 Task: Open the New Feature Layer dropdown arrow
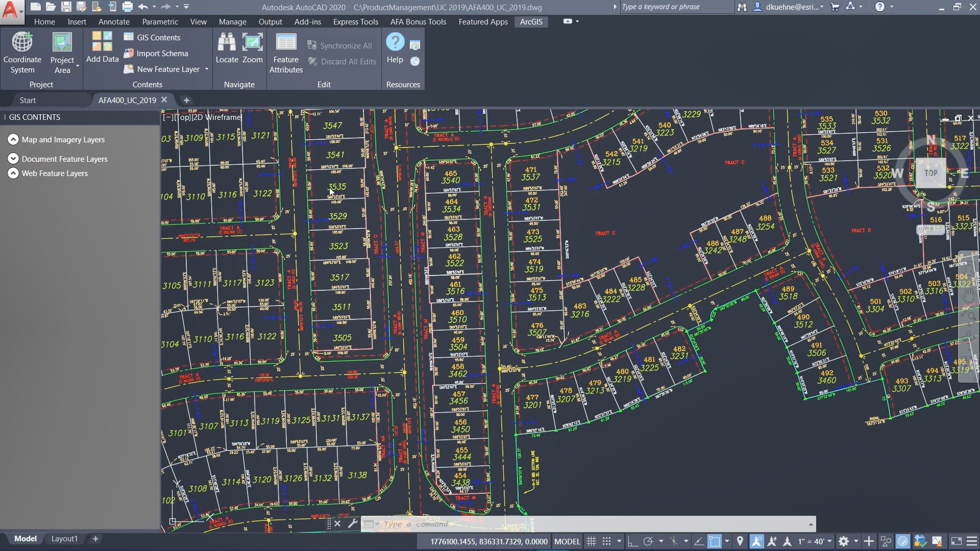click(207, 69)
